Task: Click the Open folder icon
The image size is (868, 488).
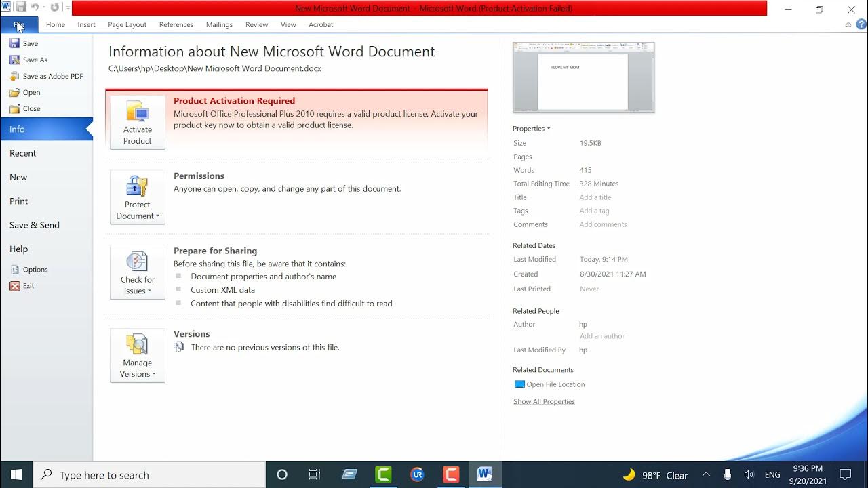Action: click(14, 92)
